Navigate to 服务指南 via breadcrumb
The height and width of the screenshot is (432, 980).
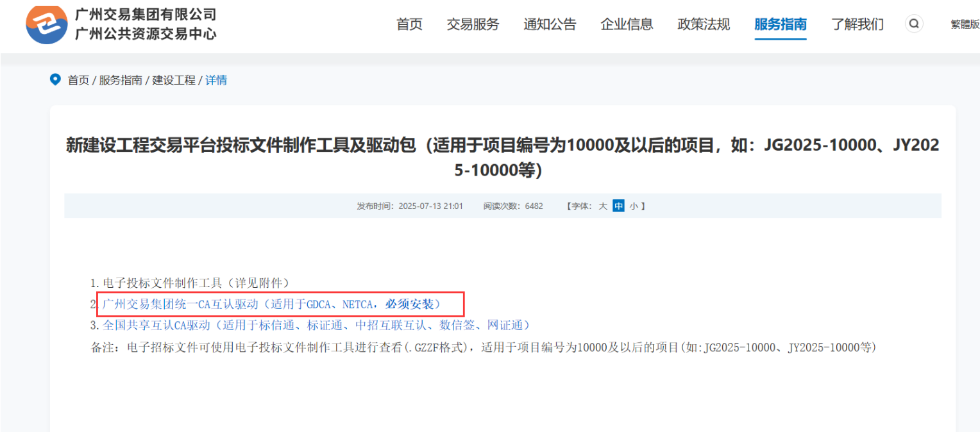point(121,80)
